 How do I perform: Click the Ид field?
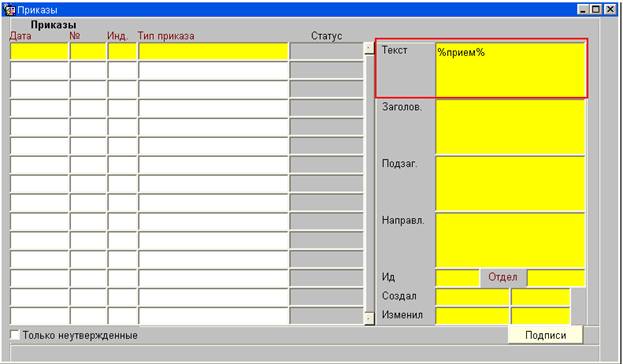(457, 278)
